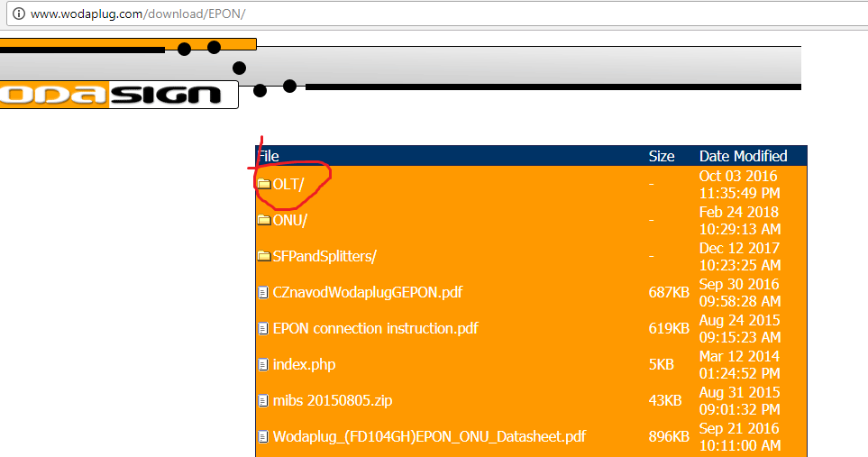Click the Sep 30 2016 date entry

click(740, 292)
